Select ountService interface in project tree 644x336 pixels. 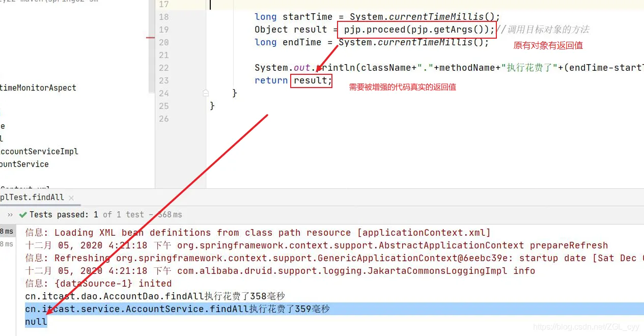[24, 164]
